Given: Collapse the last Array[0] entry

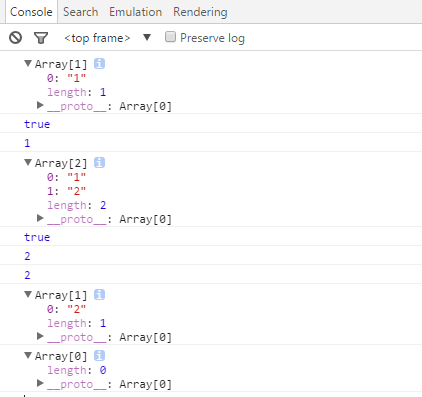Looking at the screenshot, I should (28, 355).
